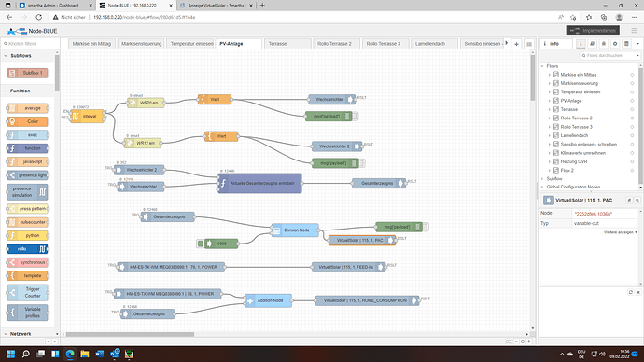Image resolution: width=644 pixels, height=362 pixels.
Task: Click the 'Knoten filtern' palette search field
Action: 30,44
